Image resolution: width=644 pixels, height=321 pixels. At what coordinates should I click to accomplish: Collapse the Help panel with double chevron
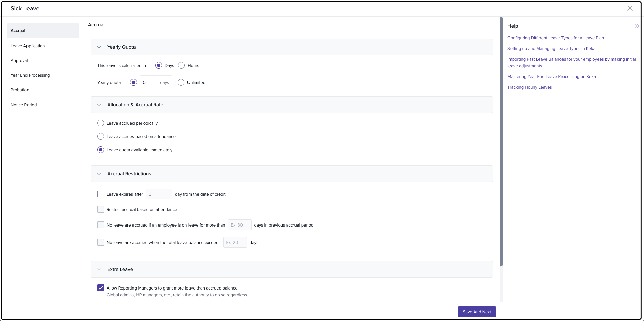tap(636, 26)
